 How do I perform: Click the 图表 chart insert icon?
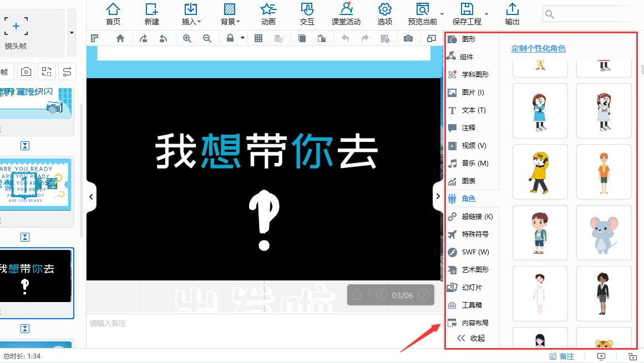471,181
